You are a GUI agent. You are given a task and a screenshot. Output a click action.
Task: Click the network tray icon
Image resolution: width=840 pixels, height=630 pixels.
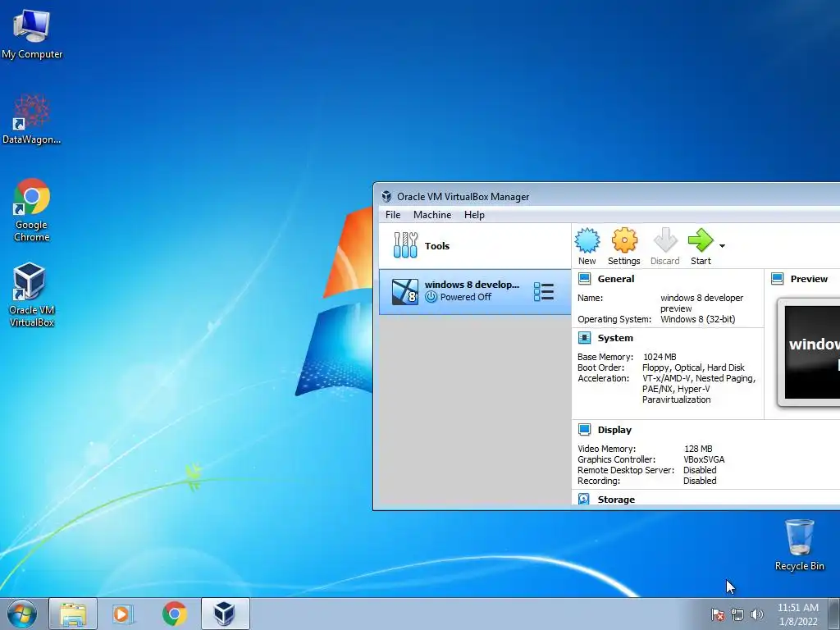(737, 614)
